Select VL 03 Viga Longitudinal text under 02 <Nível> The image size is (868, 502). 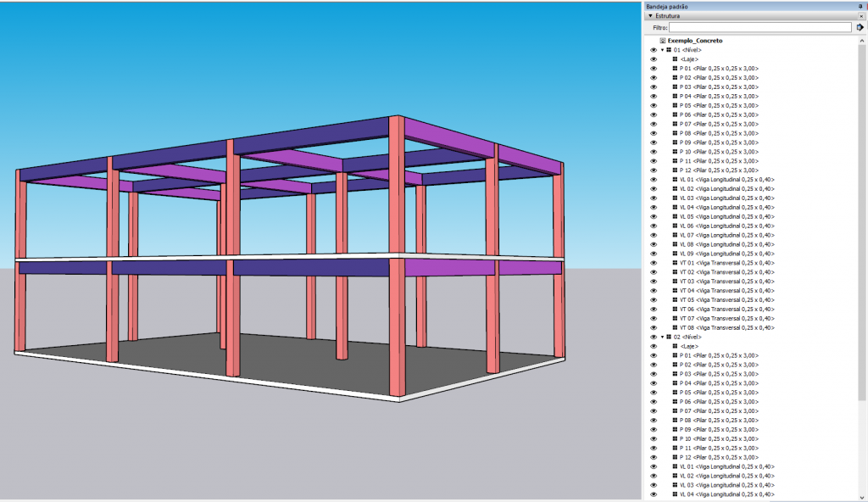click(727, 485)
